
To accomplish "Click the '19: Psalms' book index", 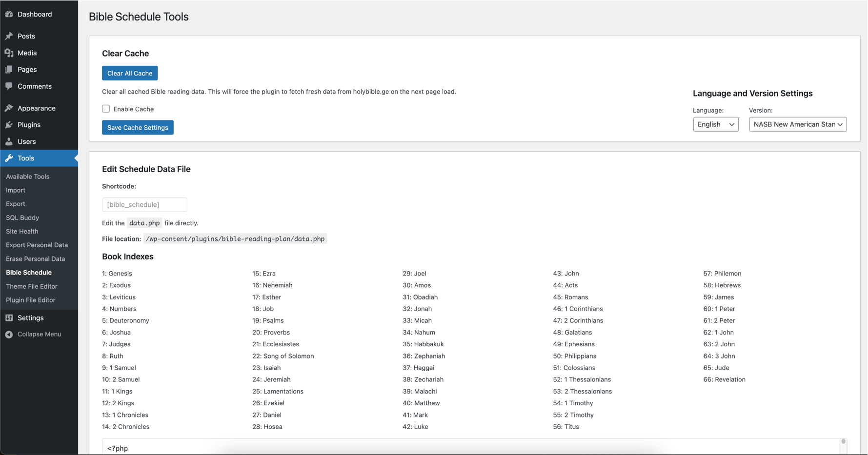I will click(268, 320).
